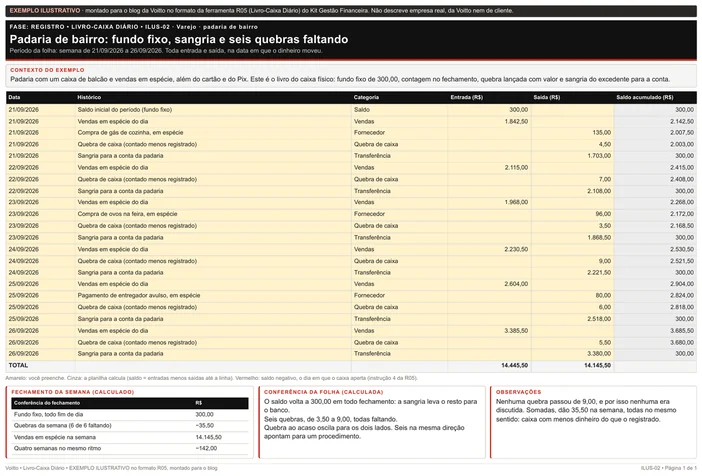Click the 'Categoria' column header
This screenshot has width=702, height=476.
366,97
